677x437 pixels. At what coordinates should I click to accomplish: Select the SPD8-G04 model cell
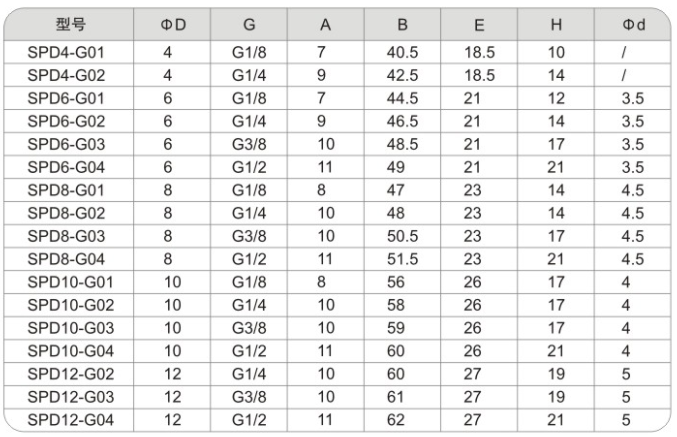(x=66, y=259)
